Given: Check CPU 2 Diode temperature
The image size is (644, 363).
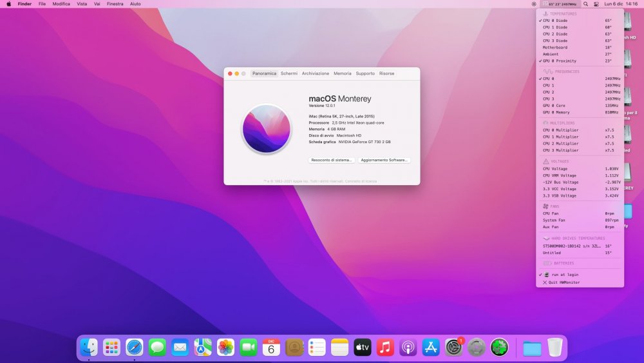Looking at the screenshot, I should (580, 34).
